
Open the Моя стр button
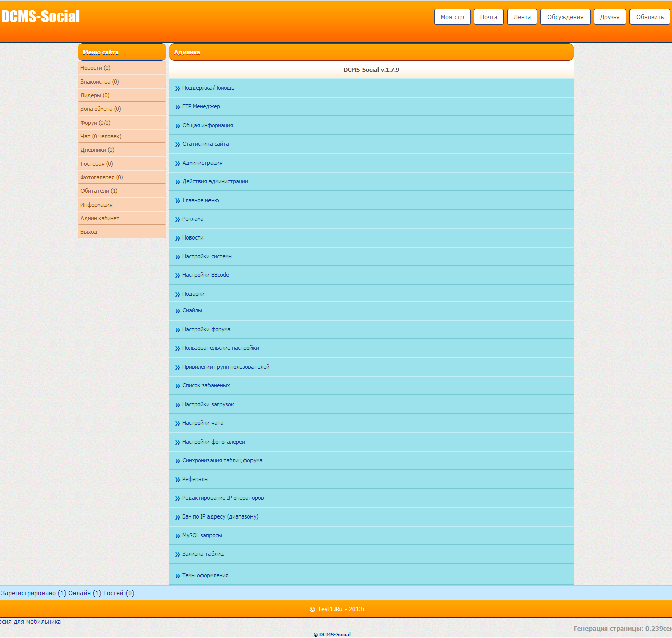452,17
